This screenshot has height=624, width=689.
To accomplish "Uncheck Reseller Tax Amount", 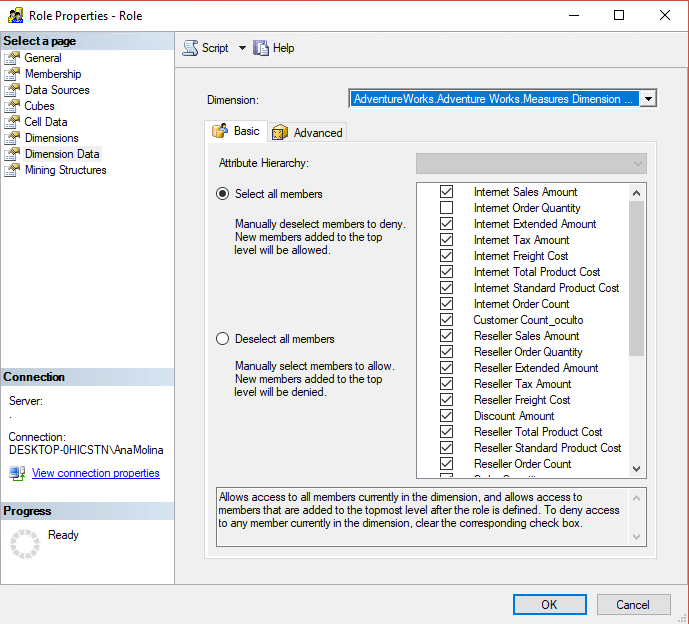I will (446, 384).
